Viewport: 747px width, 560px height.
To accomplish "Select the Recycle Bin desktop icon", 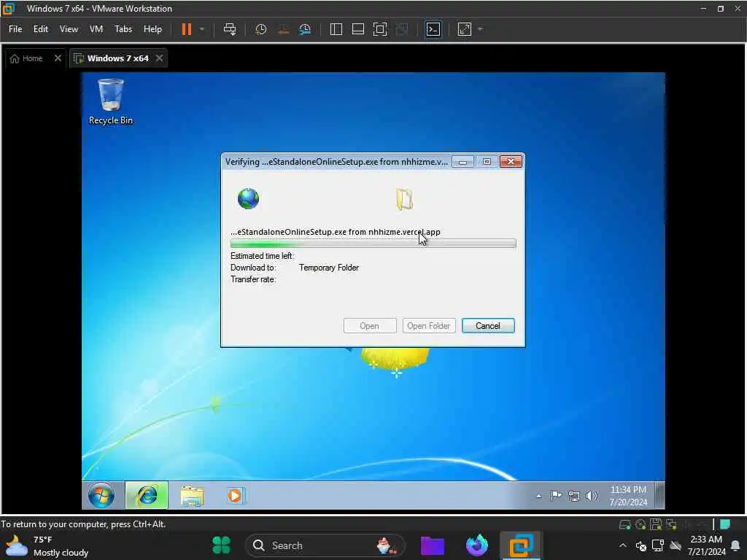I will pos(111,102).
